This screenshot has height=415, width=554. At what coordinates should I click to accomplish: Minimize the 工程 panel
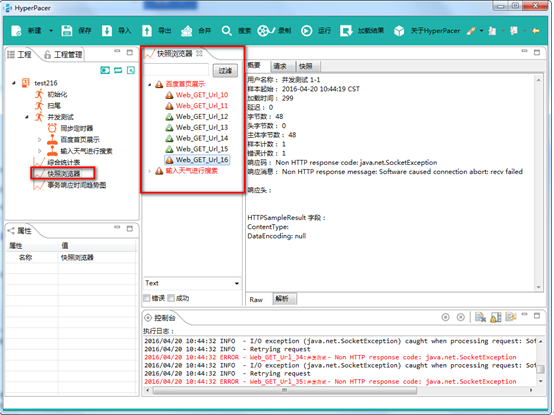coord(117,52)
